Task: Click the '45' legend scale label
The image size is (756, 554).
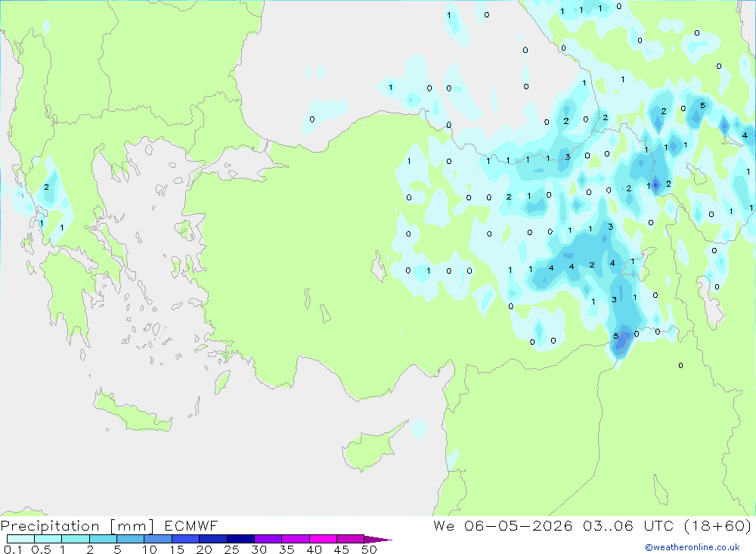Action: tap(342, 549)
